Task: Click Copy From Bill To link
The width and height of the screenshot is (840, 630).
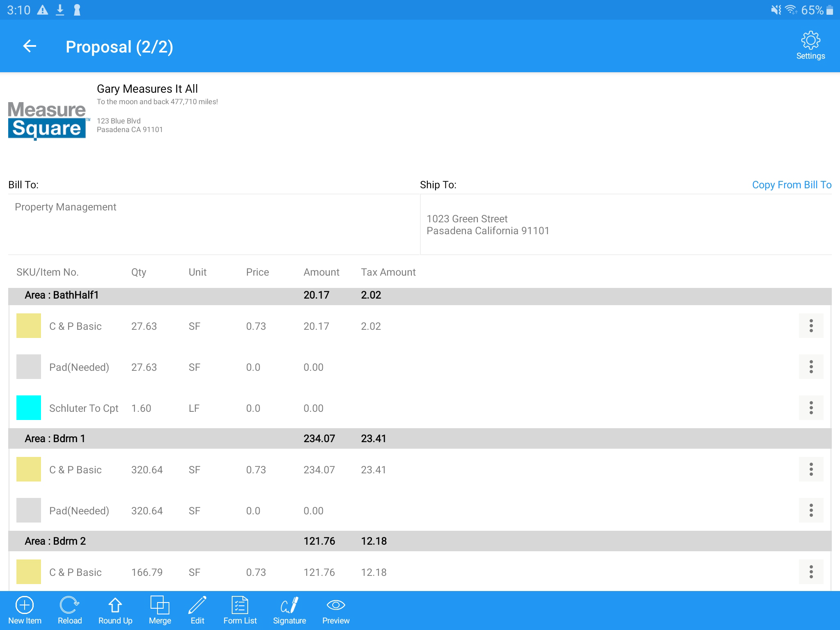Action: coord(792,185)
